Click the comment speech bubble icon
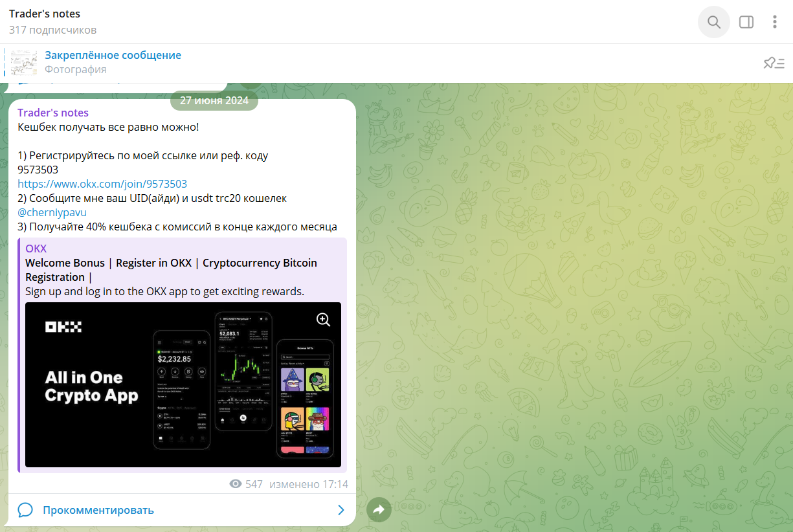The image size is (793, 532). point(25,510)
